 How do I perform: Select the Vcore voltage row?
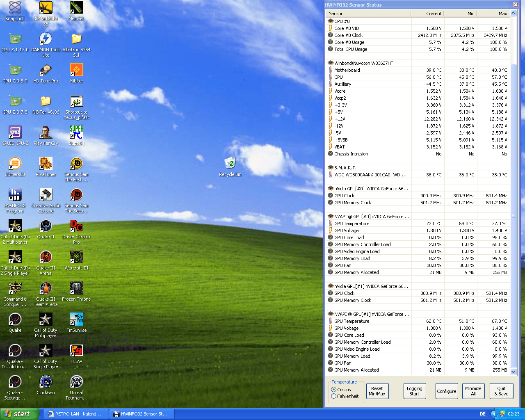pyautogui.click(x=418, y=91)
